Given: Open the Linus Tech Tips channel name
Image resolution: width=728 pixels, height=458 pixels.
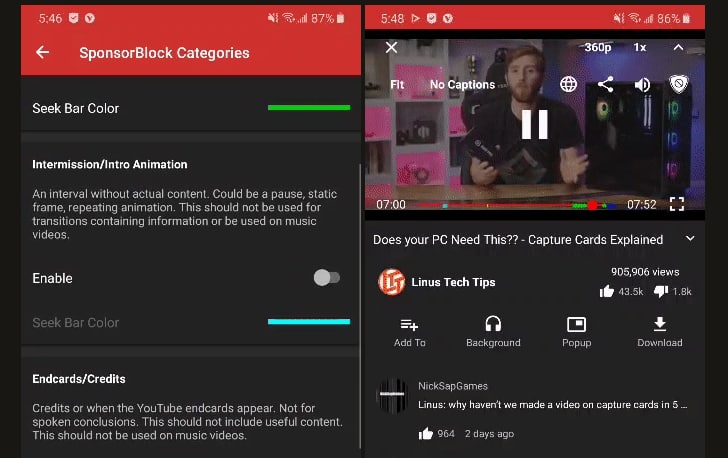Looking at the screenshot, I should click(453, 282).
